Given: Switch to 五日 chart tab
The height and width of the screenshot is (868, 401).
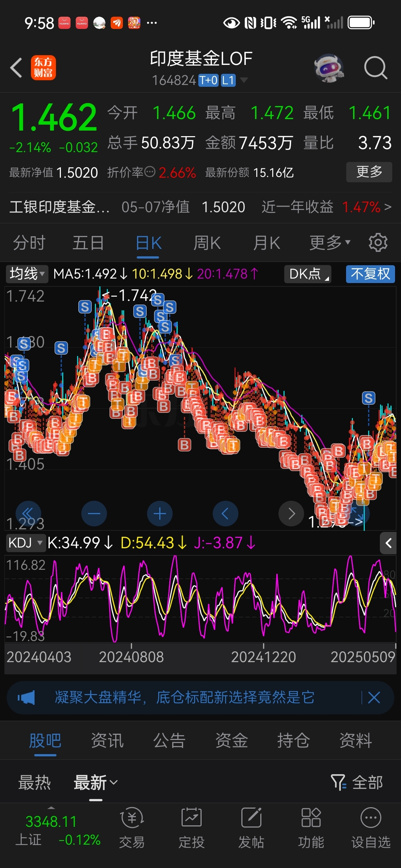Looking at the screenshot, I should point(88,243).
